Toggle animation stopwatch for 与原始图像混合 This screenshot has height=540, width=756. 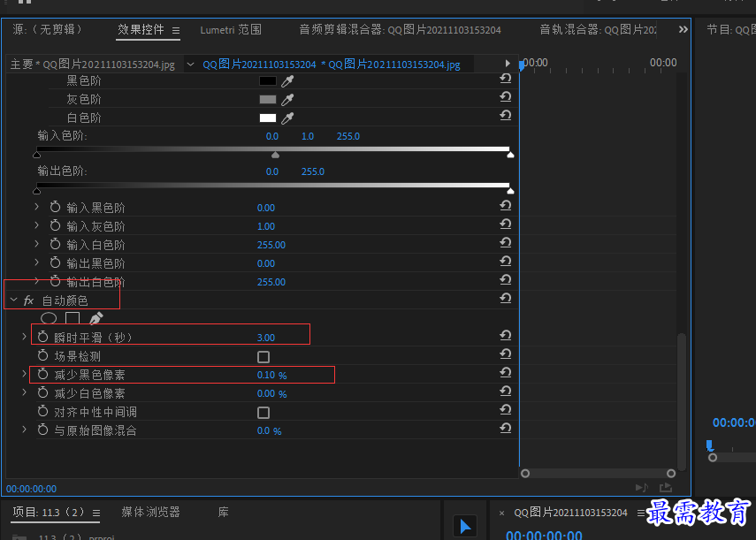[x=43, y=430]
